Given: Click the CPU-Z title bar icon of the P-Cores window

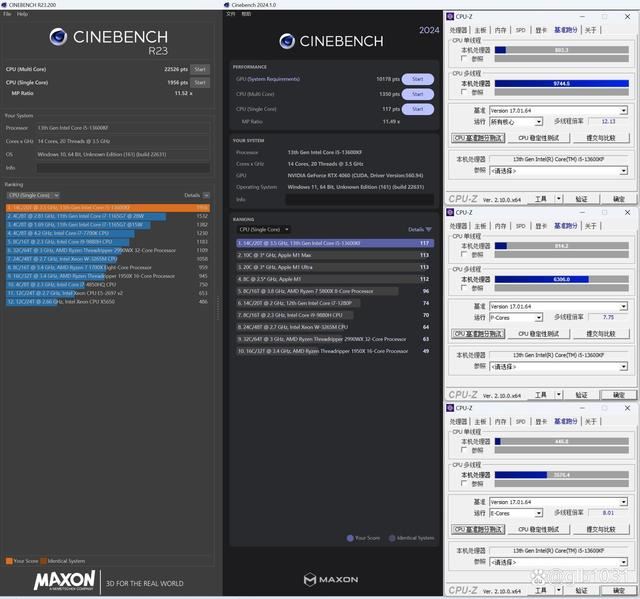Looking at the screenshot, I should tap(450, 212).
